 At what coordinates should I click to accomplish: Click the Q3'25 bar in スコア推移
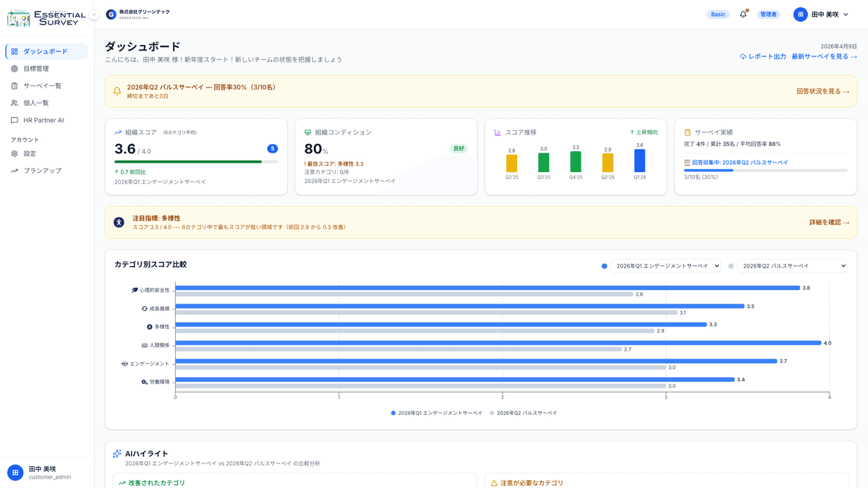pyautogui.click(x=543, y=162)
